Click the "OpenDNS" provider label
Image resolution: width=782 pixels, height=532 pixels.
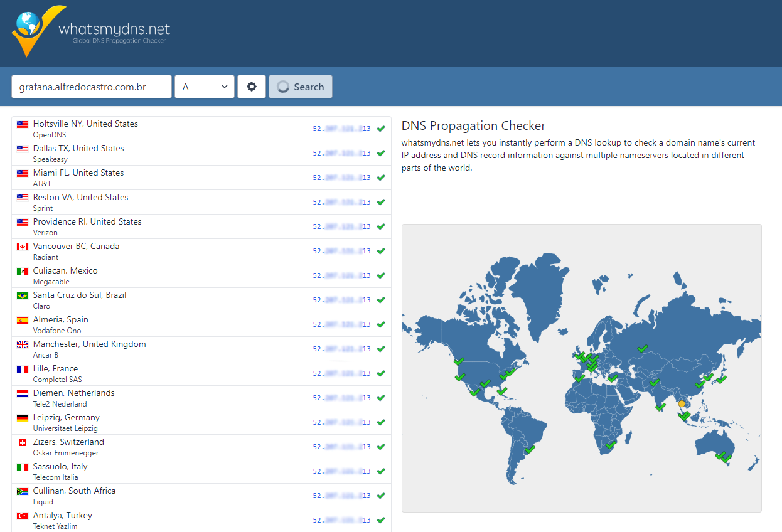[x=50, y=135]
